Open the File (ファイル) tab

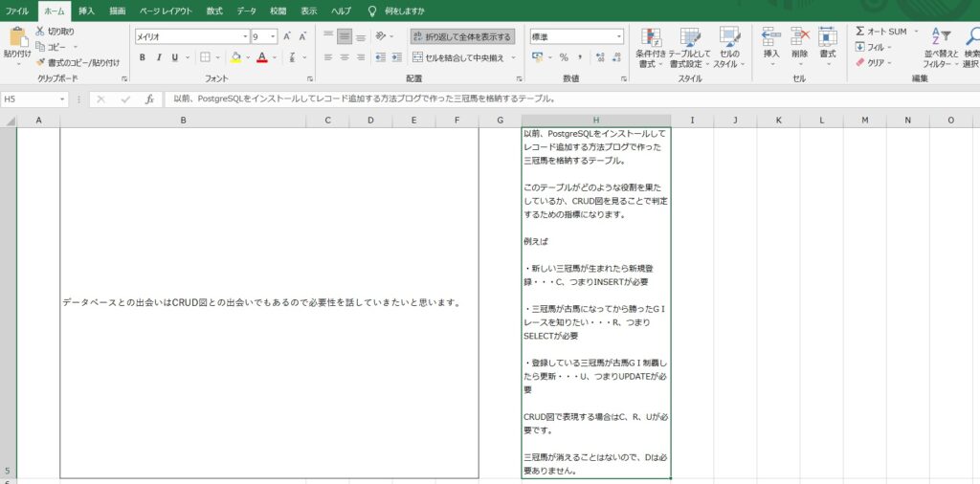17,11
